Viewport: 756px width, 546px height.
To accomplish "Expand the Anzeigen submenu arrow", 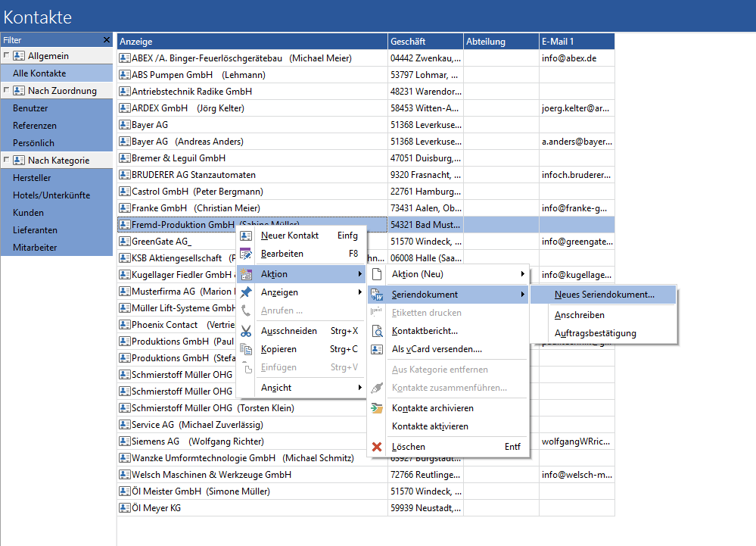I will pos(359,292).
